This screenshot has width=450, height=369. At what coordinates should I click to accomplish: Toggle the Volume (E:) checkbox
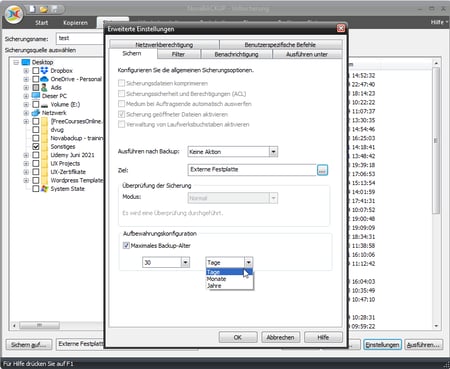coord(36,105)
